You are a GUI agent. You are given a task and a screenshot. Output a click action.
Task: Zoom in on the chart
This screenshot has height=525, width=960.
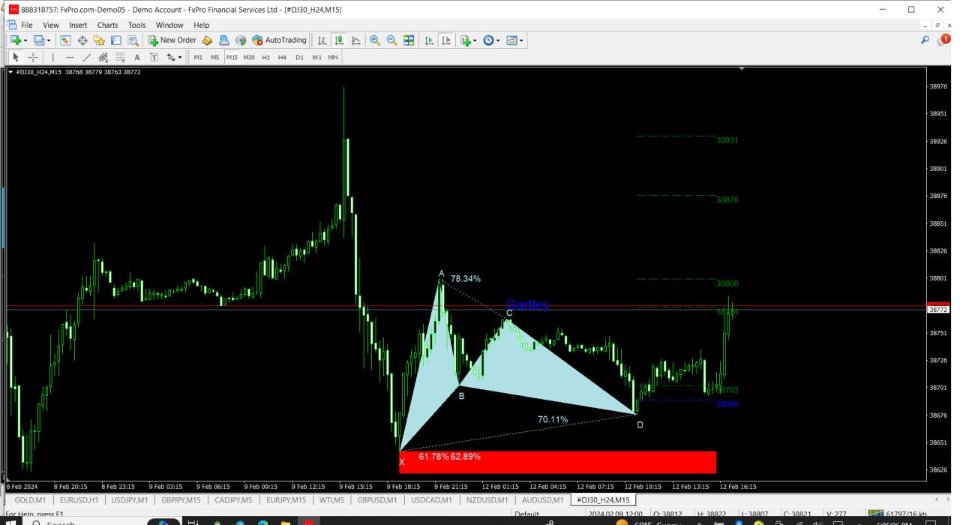click(375, 40)
